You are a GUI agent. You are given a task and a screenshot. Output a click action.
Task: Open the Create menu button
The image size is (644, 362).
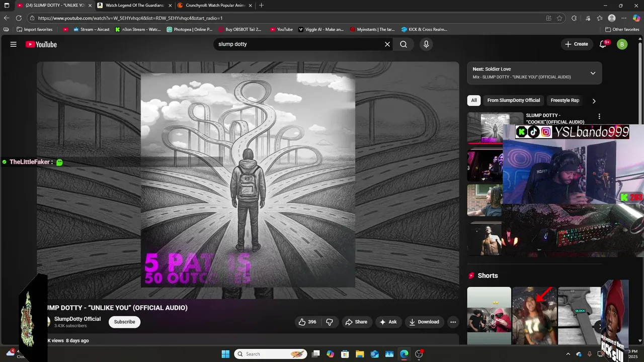577,44
